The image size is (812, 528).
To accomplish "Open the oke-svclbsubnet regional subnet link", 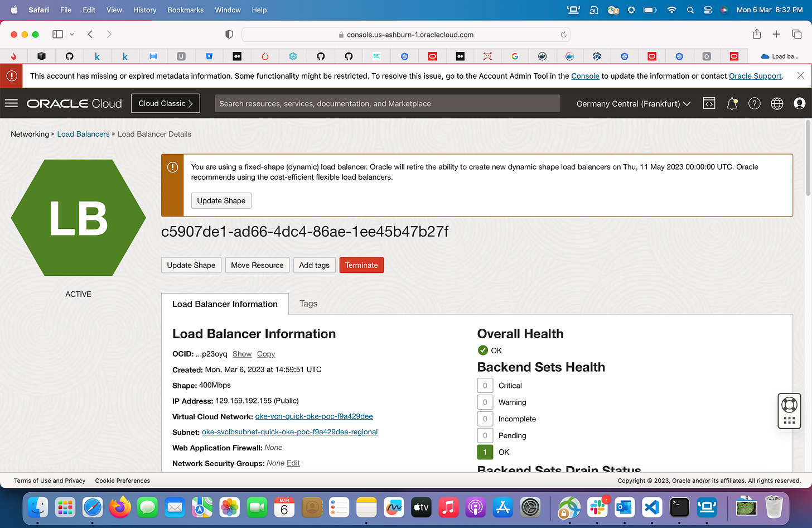I will [289, 432].
